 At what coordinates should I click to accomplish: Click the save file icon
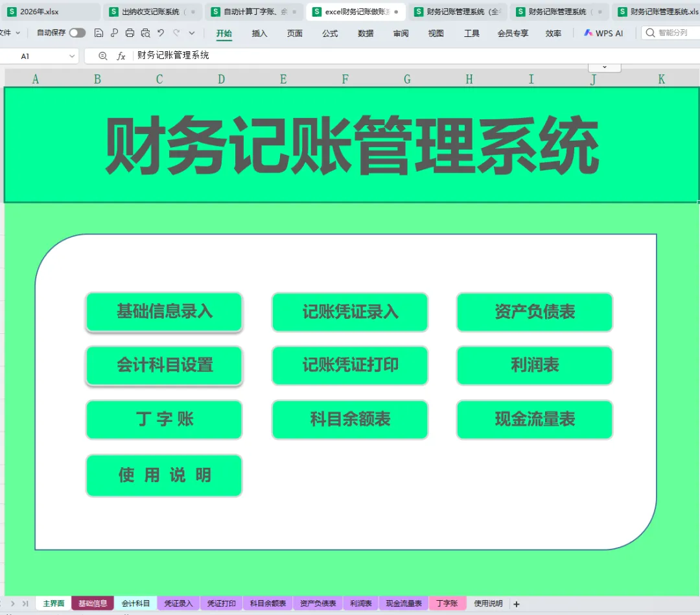[x=99, y=33]
